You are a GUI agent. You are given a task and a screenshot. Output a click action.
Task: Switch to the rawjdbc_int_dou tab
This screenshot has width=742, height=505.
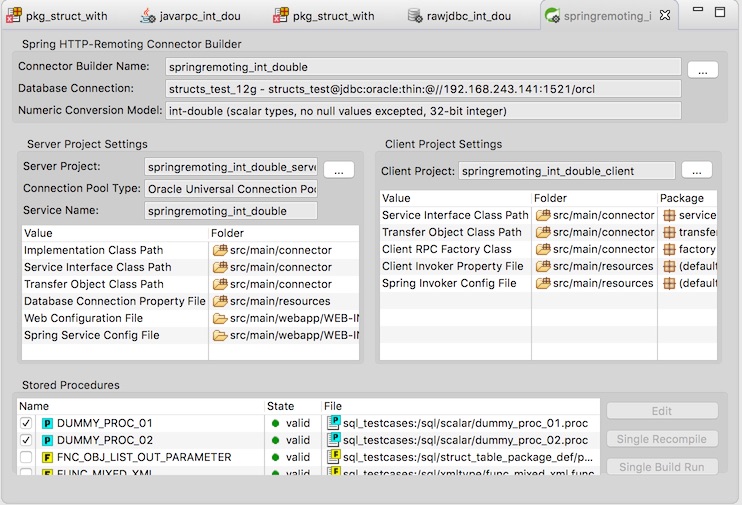459,16
